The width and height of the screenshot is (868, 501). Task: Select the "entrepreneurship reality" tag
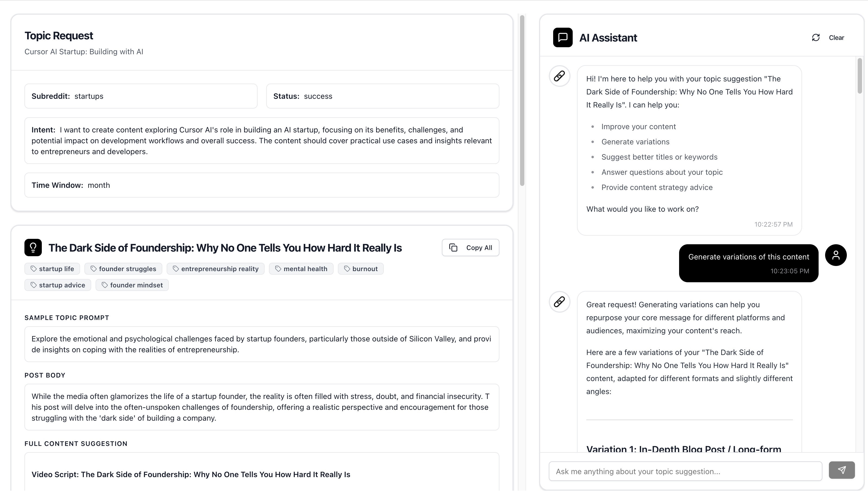(215, 269)
